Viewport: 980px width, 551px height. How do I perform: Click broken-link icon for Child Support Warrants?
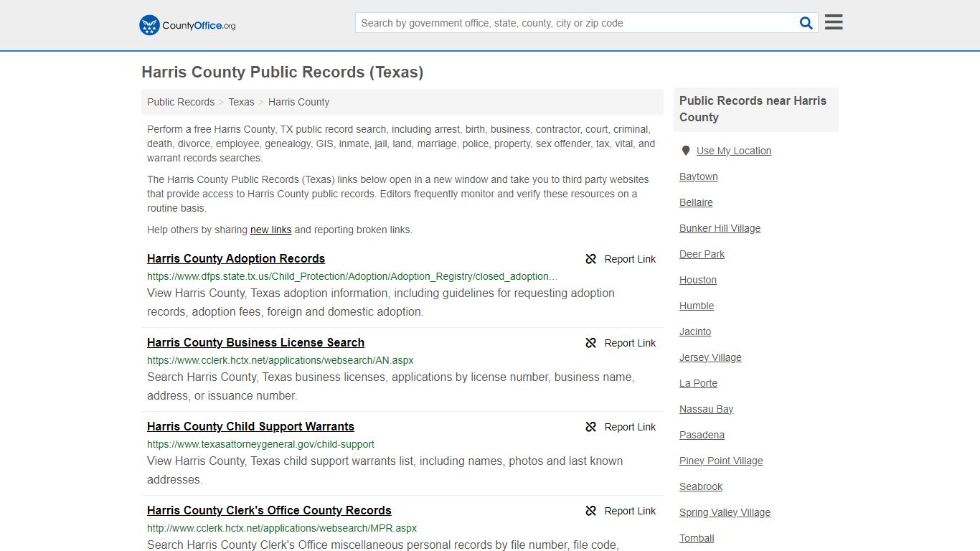591,427
